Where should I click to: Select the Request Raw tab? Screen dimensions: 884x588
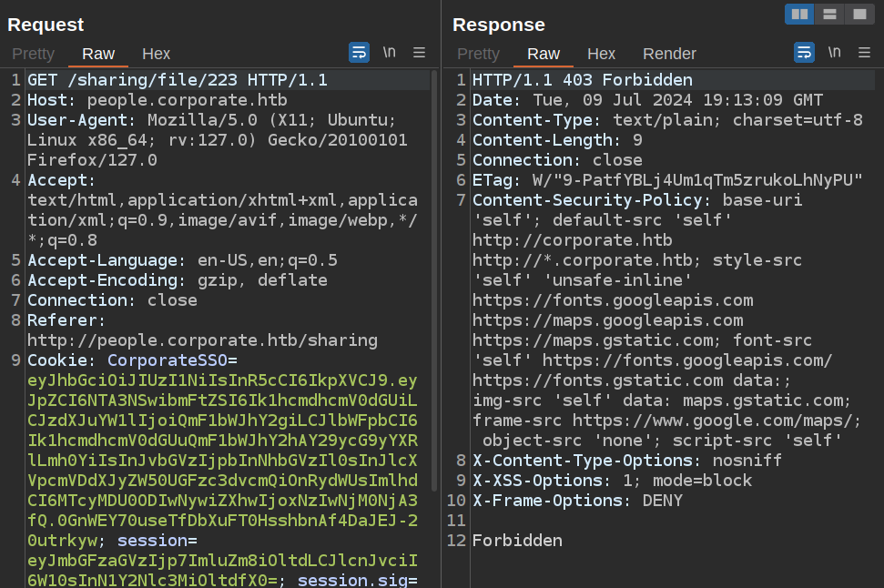(98, 54)
